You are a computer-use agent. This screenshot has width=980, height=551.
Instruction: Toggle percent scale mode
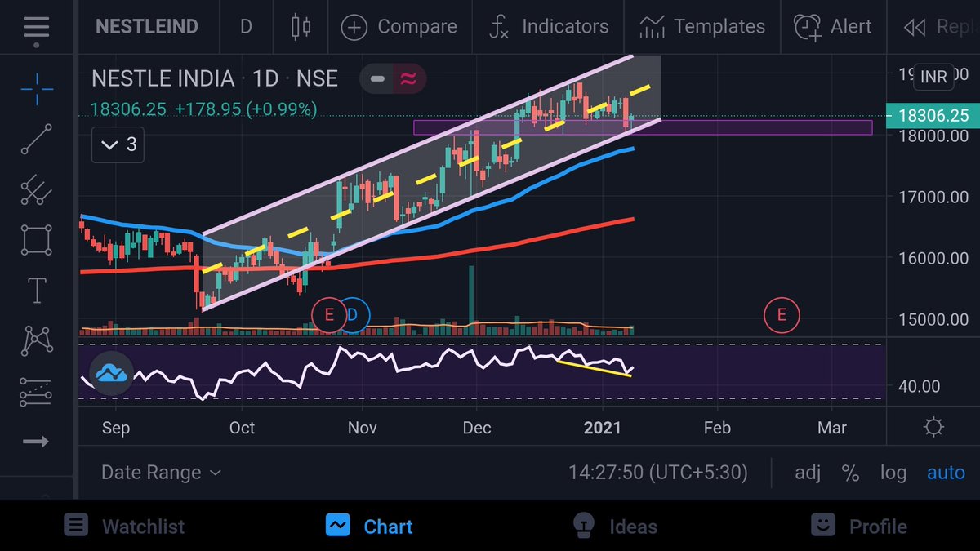(850, 472)
